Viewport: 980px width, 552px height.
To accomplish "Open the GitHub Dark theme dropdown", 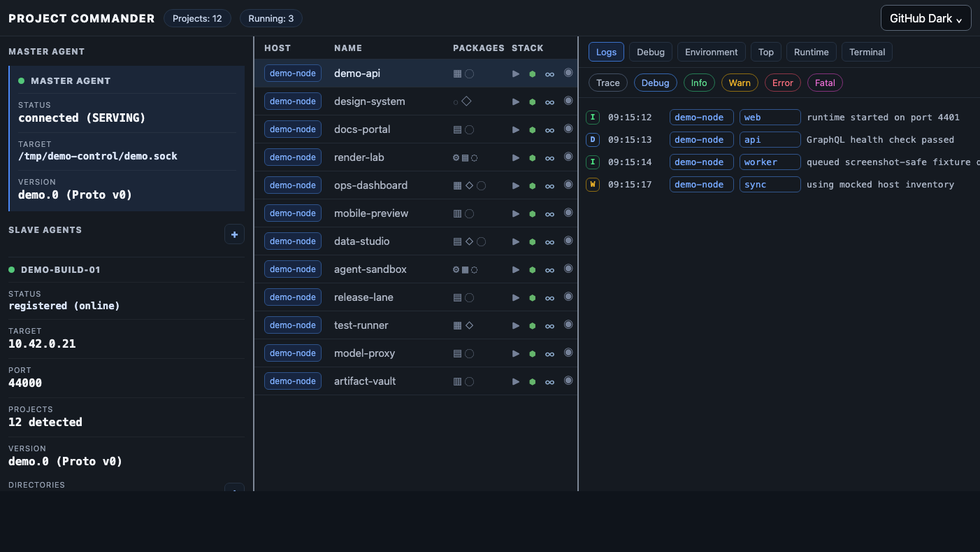I will (926, 18).
